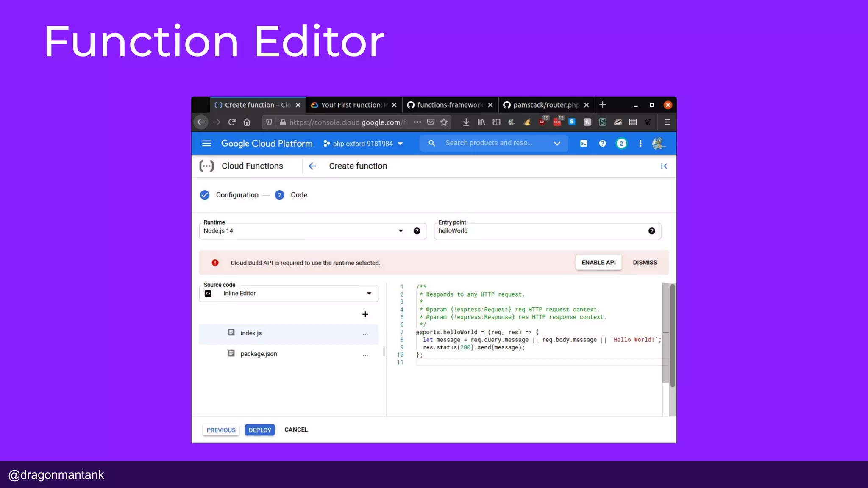Click code line 7 exports.helloWorld
The image size is (868, 488).
pyautogui.click(x=477, y=332)
